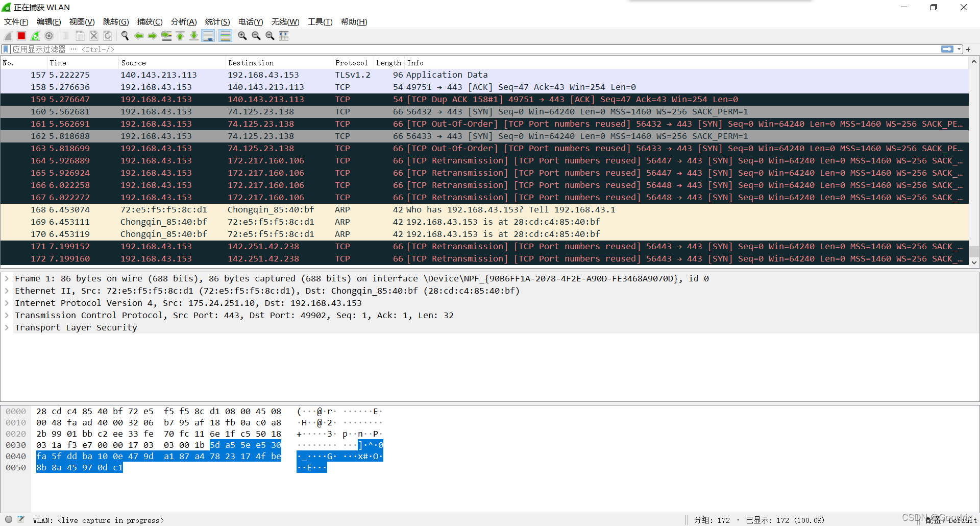Expand the Ethernet II details row

7,291
